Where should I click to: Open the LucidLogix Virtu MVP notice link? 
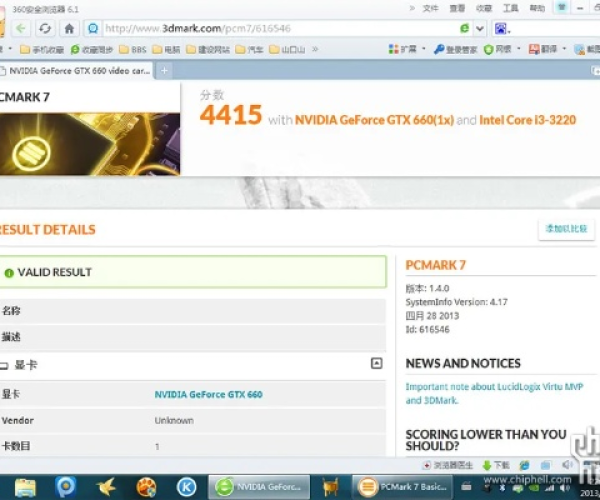(494, 394)
